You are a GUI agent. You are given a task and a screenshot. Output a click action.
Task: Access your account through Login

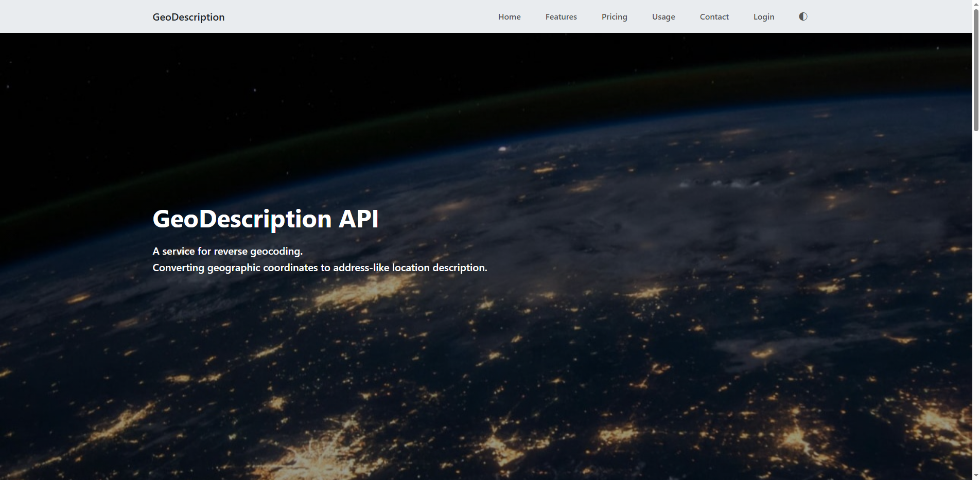[763, 16]
